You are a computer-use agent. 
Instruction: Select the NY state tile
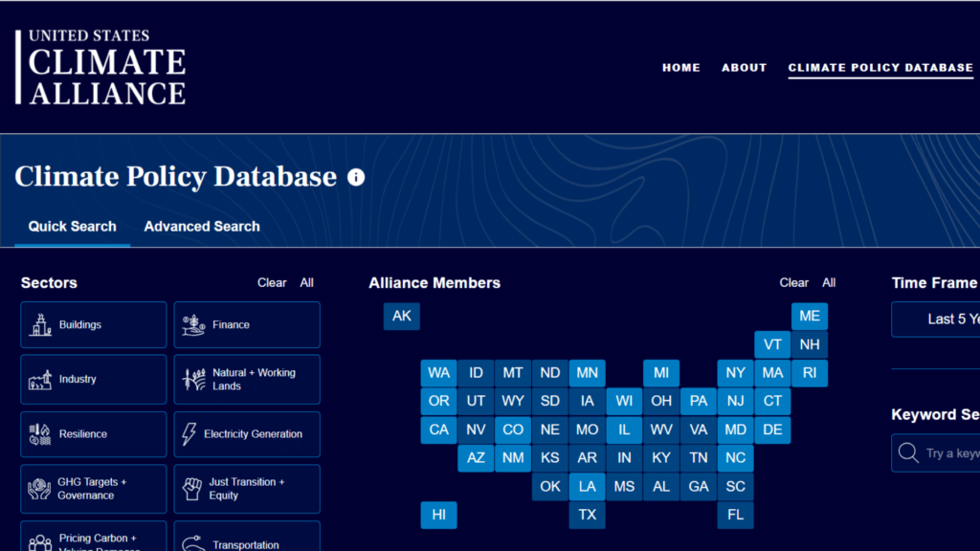(x=736, y=373)
